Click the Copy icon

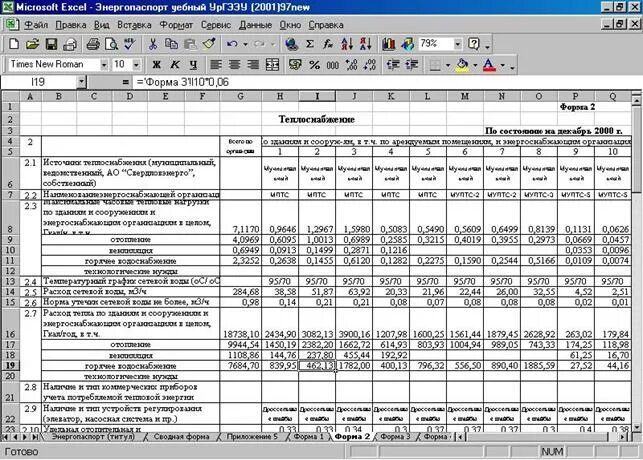171,44
